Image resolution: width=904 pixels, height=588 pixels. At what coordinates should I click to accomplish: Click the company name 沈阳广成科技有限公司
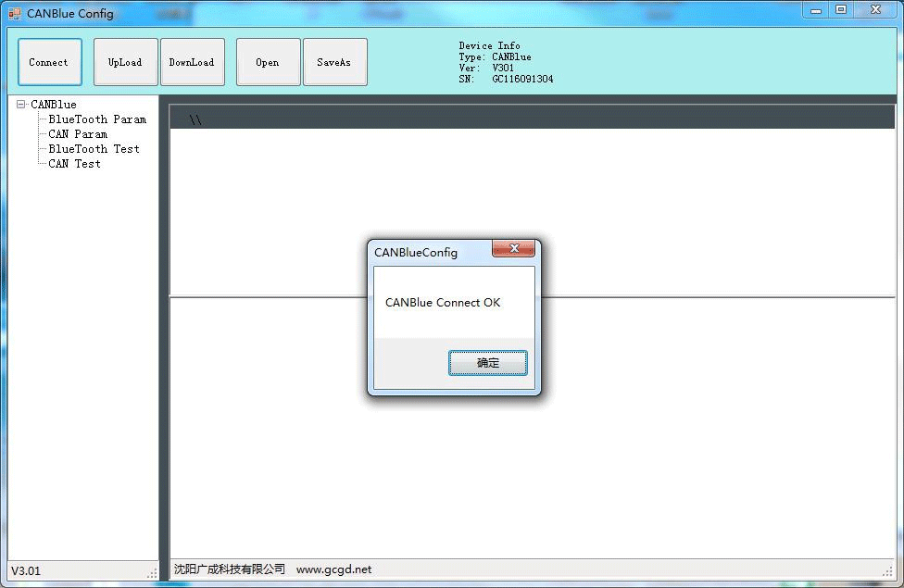point(230,569)
